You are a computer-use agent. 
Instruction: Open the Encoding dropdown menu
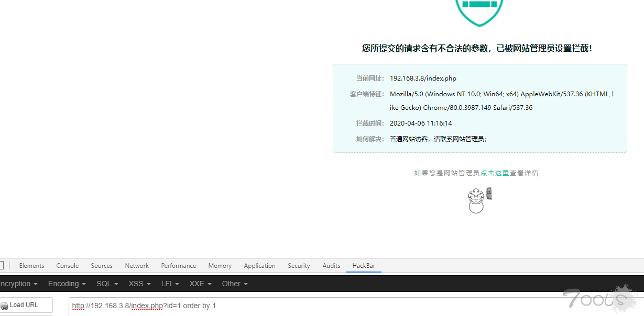pyautogui.click(x=67, y=284)
